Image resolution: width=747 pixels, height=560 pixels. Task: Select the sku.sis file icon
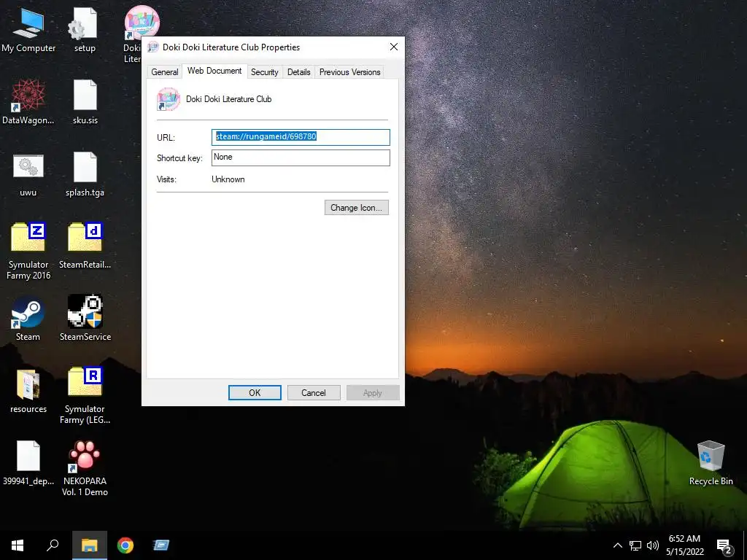tap(85, 101)
